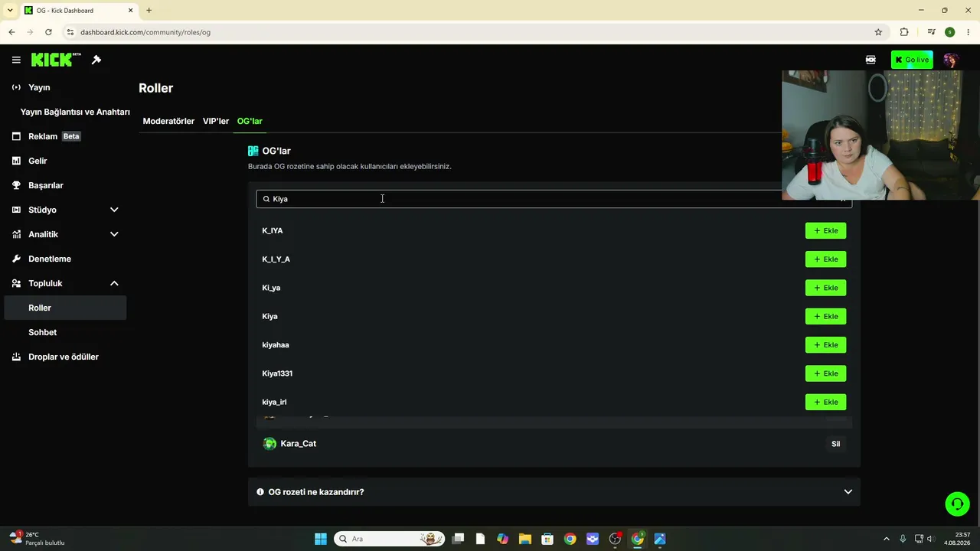This screenshot has width=980, height=551.
Task: Remove Kara_Cat with the Sil button
Action: click(835, 444)
